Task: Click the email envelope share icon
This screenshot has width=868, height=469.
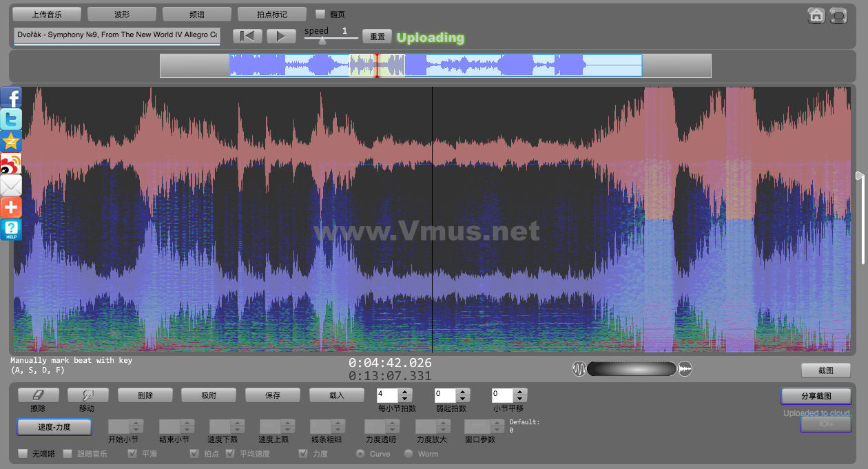Action: 11,185
